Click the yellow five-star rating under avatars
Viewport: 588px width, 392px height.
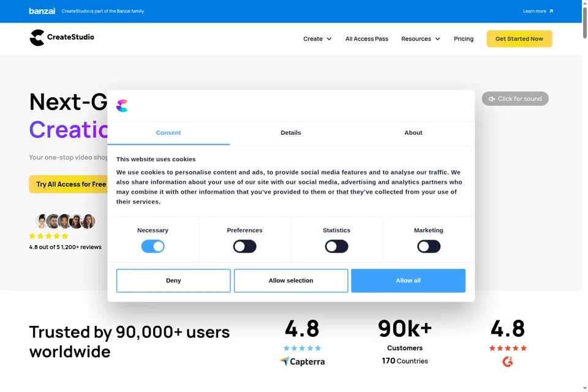pos(49,236)
